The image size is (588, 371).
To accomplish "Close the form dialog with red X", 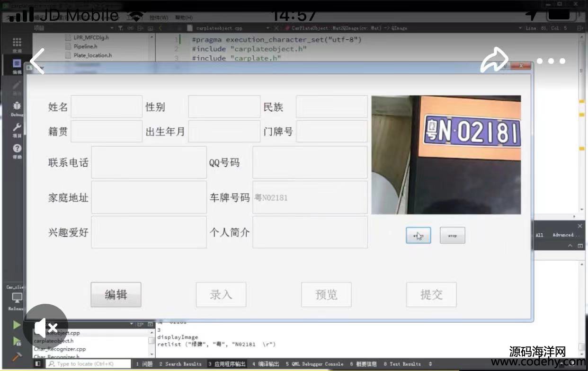I will (x=521, y=66).
